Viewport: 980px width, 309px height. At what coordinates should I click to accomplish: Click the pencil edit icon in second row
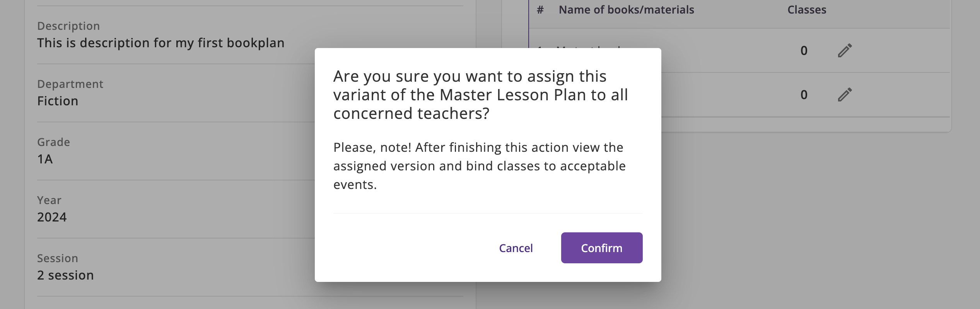(845, 95)
